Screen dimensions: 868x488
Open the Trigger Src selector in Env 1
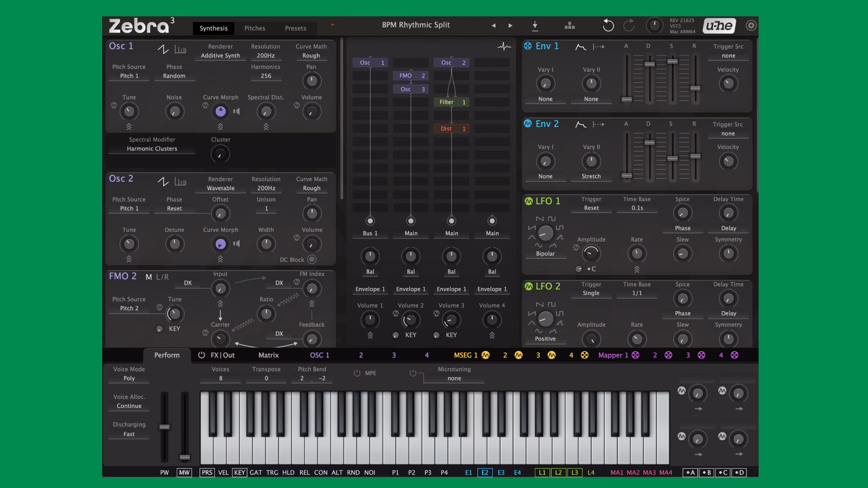(x=728, y=55)
